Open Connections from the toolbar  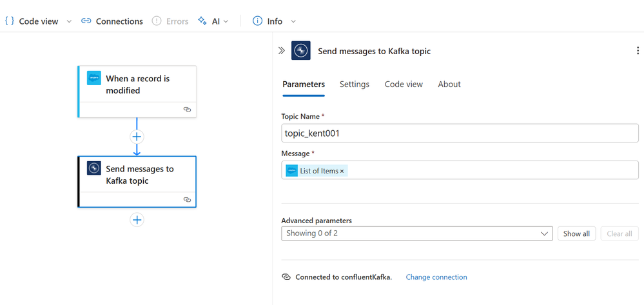click(112, 21)
